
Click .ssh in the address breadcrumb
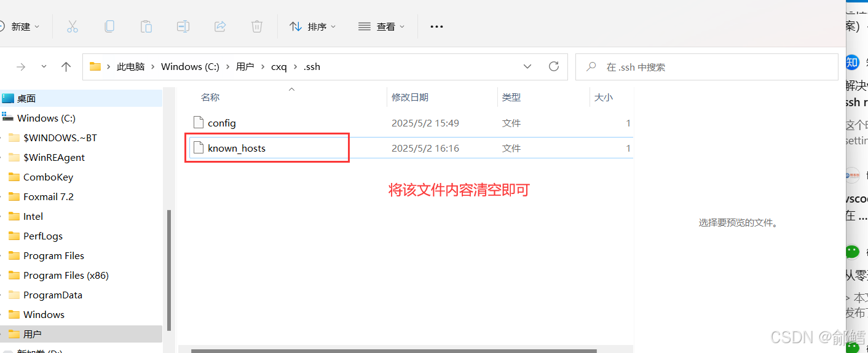click(x=312, y=67)
